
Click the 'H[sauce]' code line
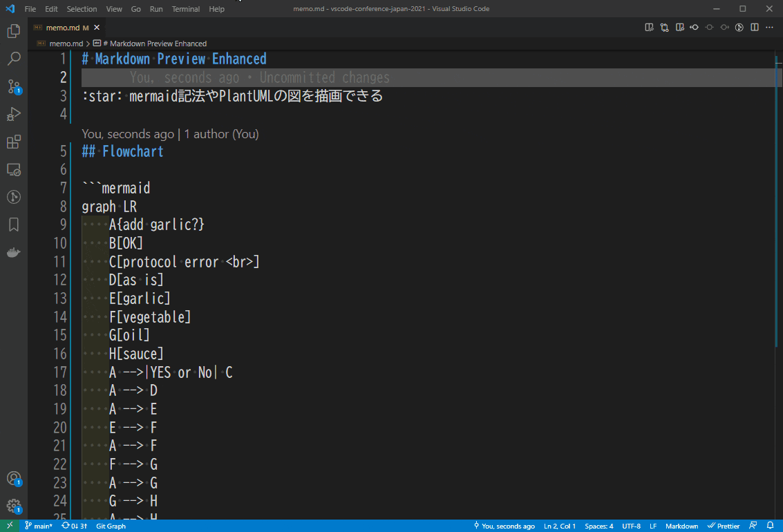click(136, 354)
